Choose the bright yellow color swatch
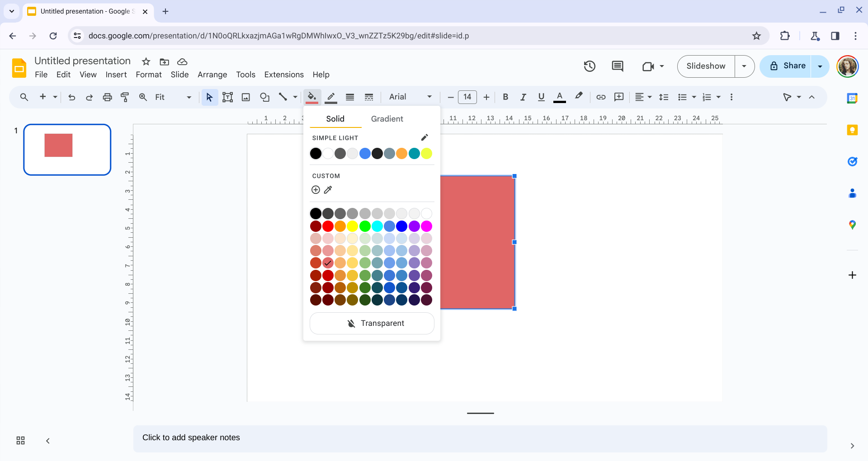Image resolution: width=868 pixels, height=461 pixels. [353, 226]
